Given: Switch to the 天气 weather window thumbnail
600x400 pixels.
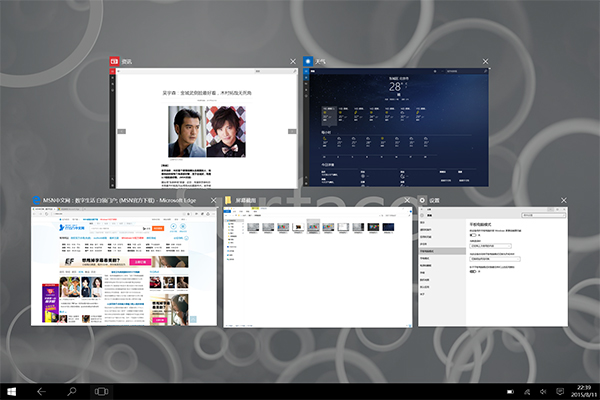Looking at the screenshot, I should pyautogui.click(x=396, y=127).
